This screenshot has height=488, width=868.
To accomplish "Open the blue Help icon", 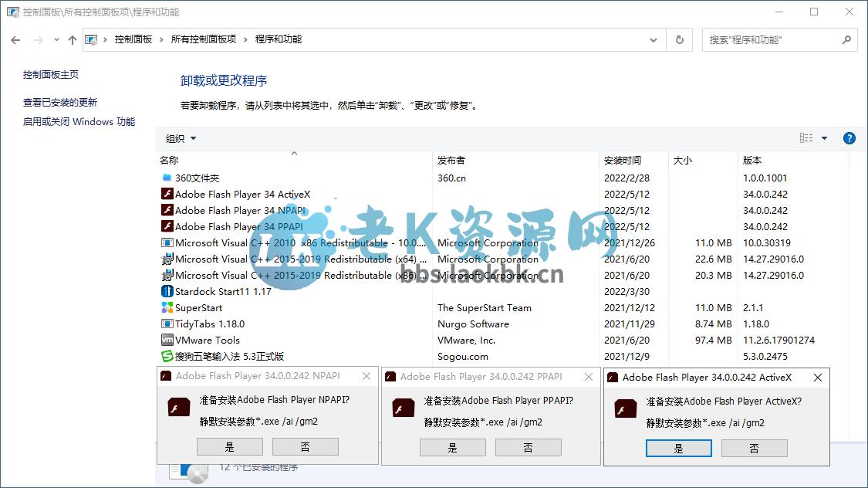I will tap(849, 138).
